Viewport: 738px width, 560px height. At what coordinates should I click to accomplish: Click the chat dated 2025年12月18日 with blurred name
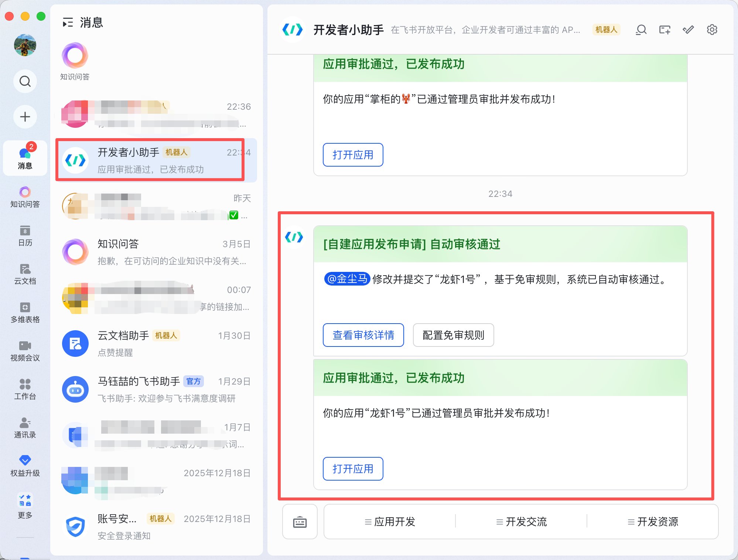156,481
